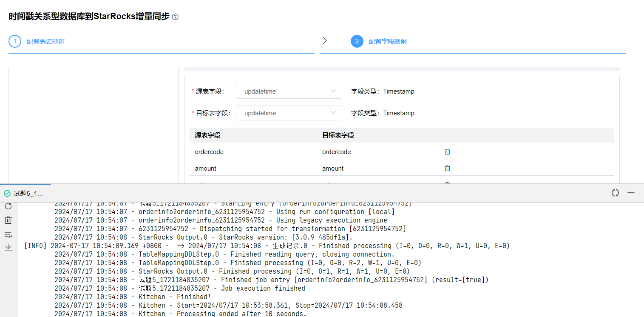Go to step 1 配置表名映射
The height and width of the screenshot is (317, 644).
click(45, 42)
